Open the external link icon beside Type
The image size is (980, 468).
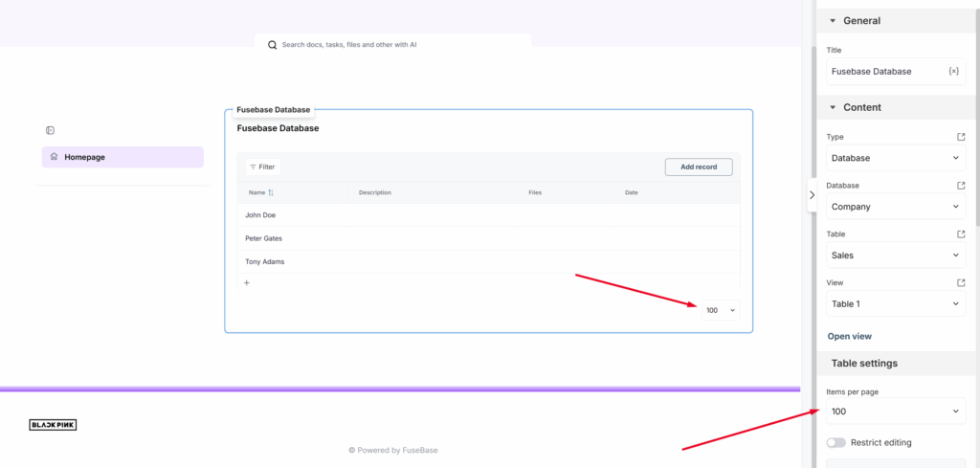tap(961, 137)
